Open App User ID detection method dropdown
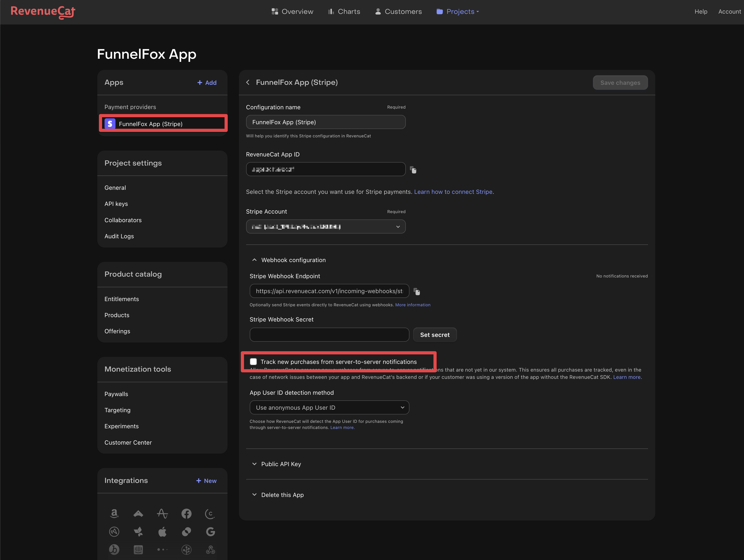The width and height of the screenshot is (744, 560). click(329, 407)
